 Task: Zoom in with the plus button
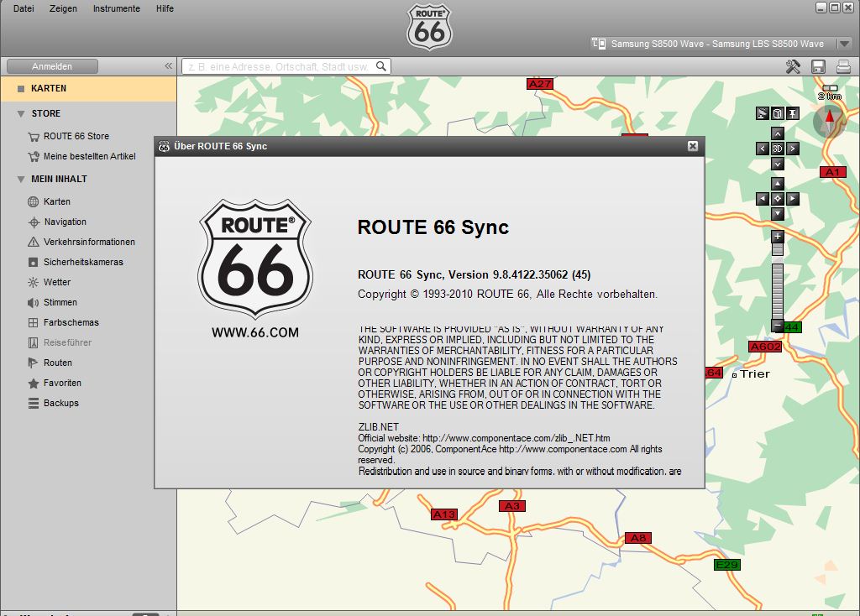pos(777,237)
